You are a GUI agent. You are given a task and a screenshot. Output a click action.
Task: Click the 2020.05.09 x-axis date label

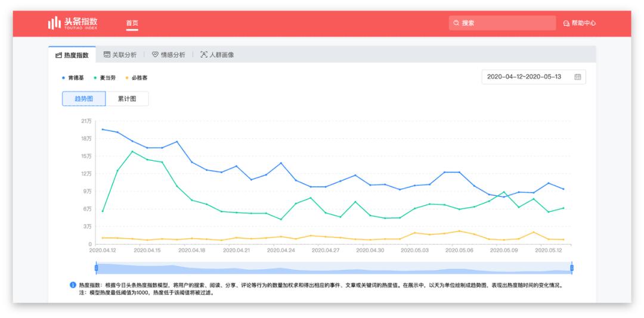(x=503, y=250)
